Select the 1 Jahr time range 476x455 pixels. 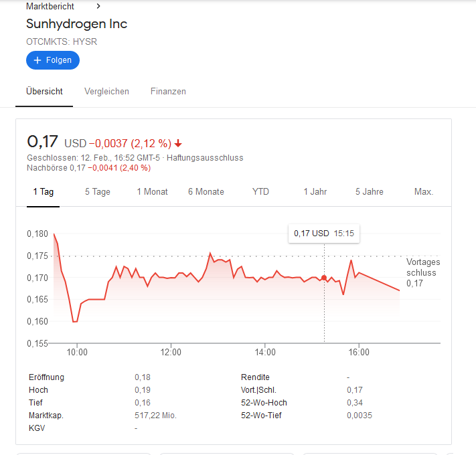tap(315, 191)
